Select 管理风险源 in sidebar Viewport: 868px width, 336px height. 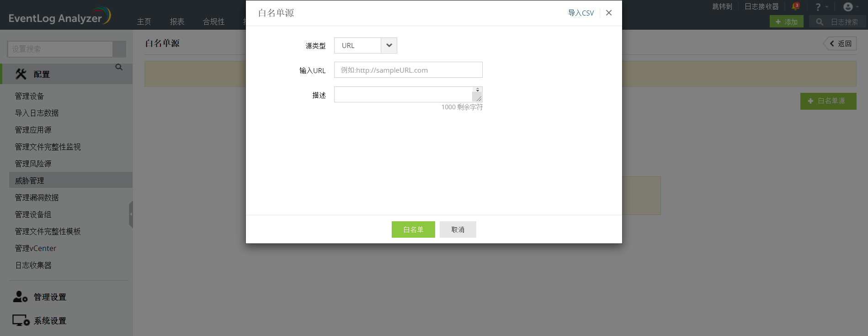(33, 164)
